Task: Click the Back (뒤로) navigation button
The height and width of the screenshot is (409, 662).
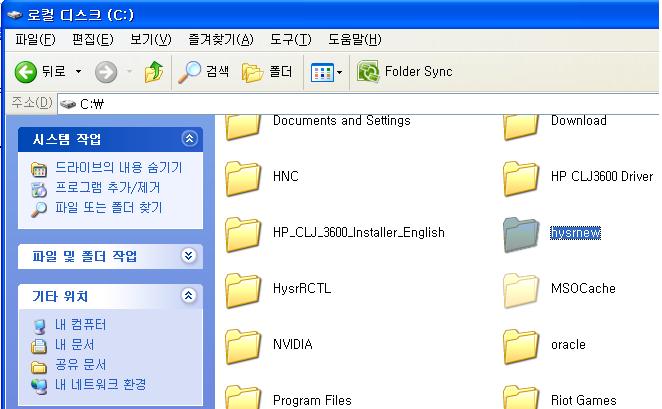Action: [40, 72]
